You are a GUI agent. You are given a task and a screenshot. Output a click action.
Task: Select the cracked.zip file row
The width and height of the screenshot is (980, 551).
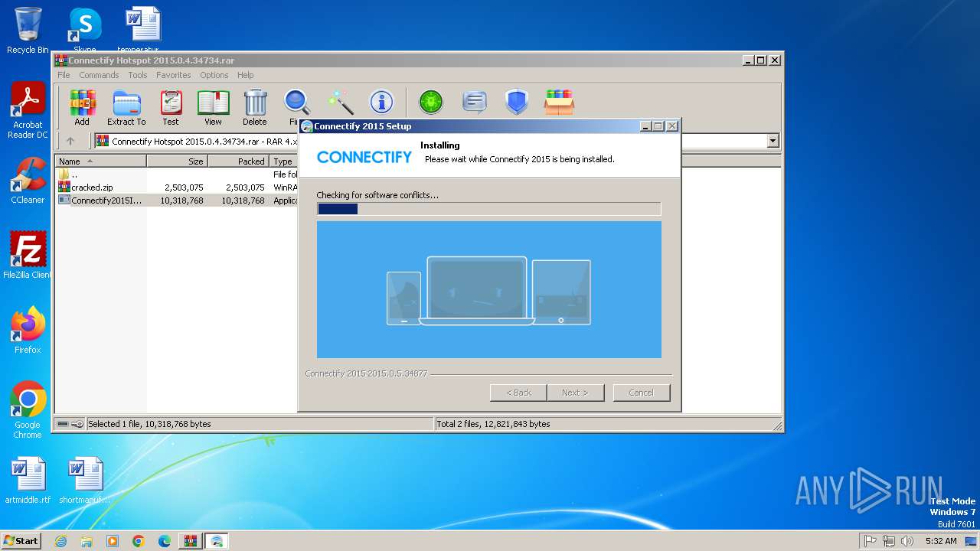(175, 187)
